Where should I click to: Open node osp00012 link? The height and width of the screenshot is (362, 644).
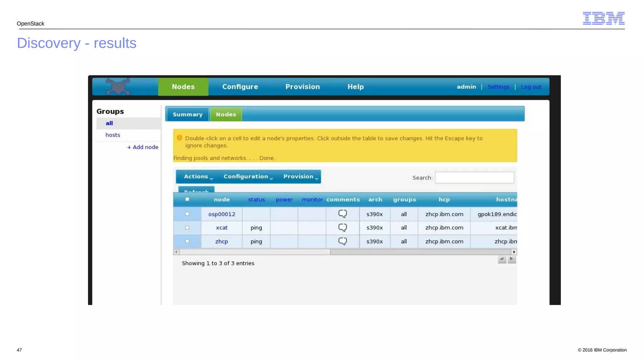click(222, 214)
